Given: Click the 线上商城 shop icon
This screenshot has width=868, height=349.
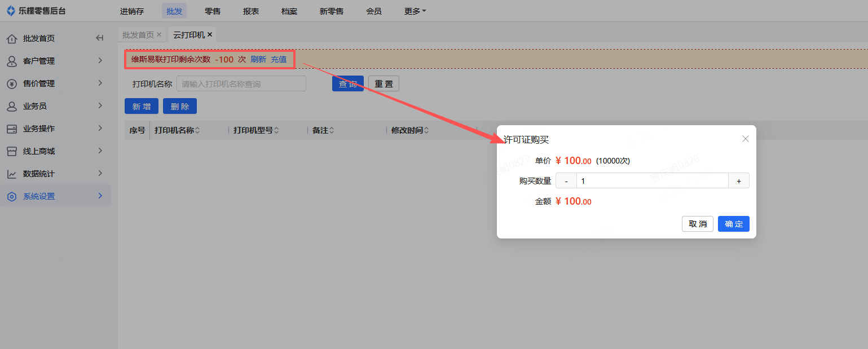Looking at the screenshot, I should tap(12, 151).
